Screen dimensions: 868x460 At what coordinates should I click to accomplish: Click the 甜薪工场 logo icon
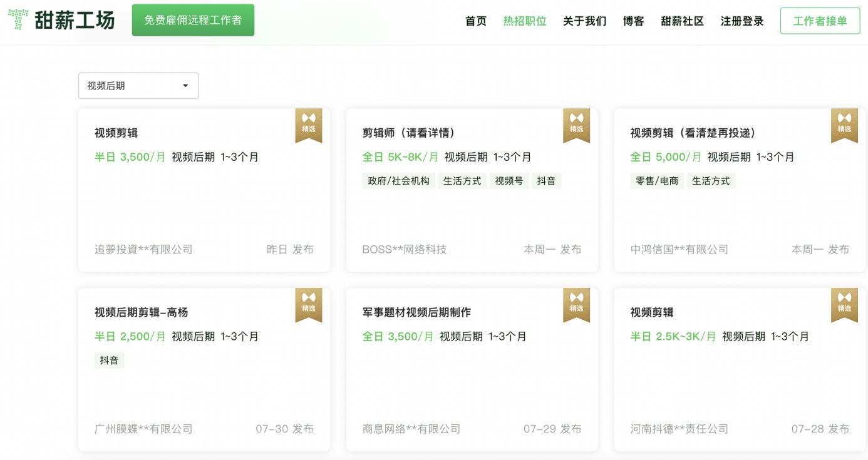(18, 19)
